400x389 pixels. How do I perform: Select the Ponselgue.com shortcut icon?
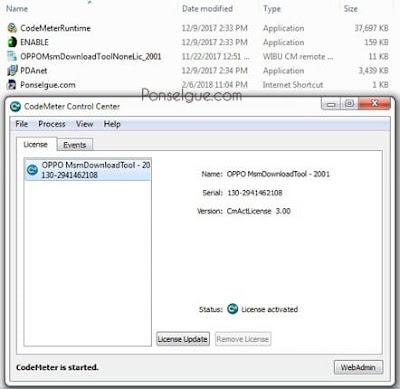click(x=12, y=85)
